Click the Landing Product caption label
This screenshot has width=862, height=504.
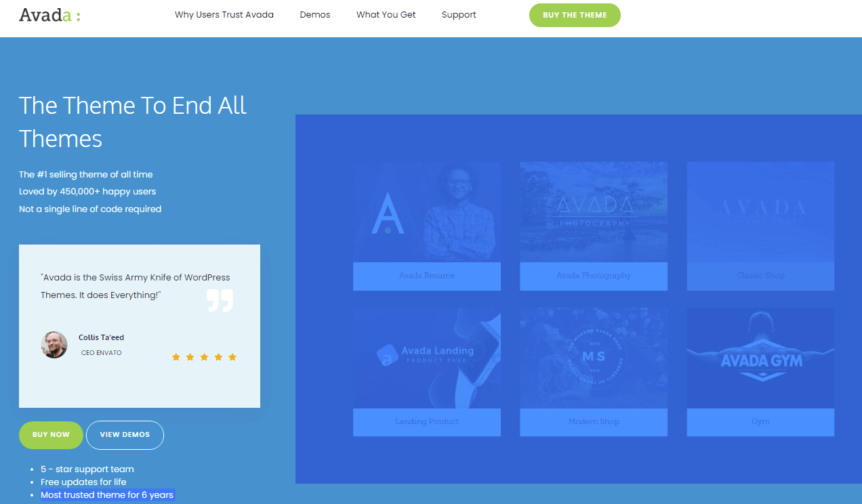point(427,421)
